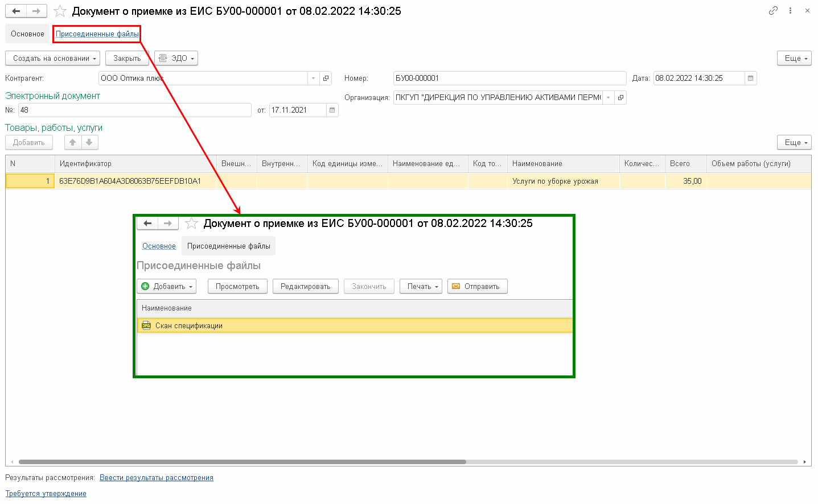Click the Количес... column header
The image size is (818, 504).
click(x=642, y=164)
